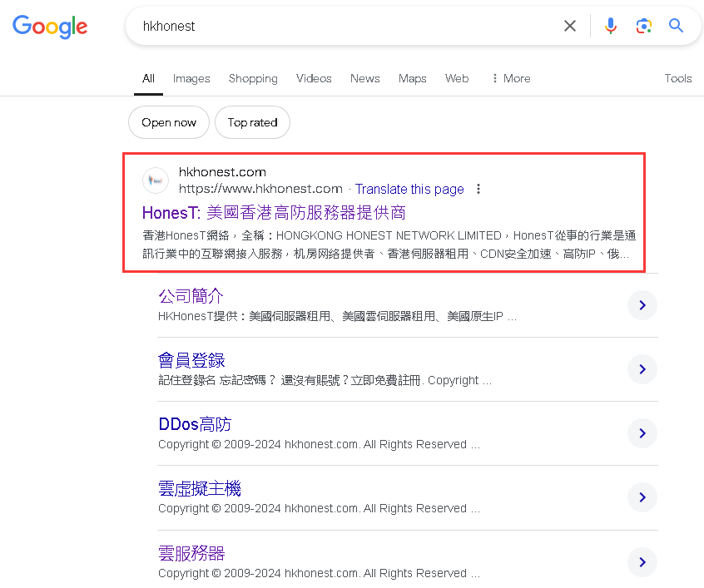Image resolution: width=704 pixels, height=588 pixels.
Task: Start voice search with the microphone icon
Action: pyautogui.click(x=610, y=26)
